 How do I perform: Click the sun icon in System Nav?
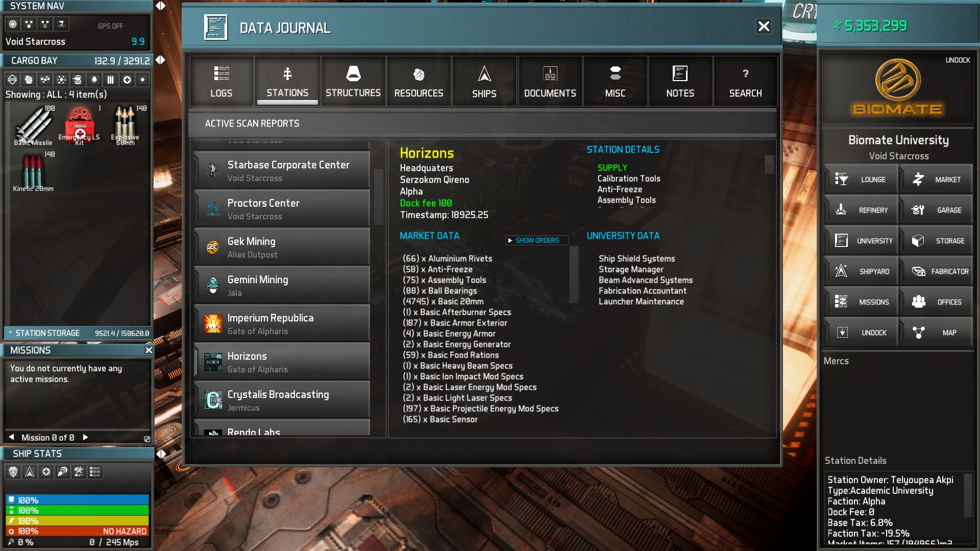[x=13, y=24]
